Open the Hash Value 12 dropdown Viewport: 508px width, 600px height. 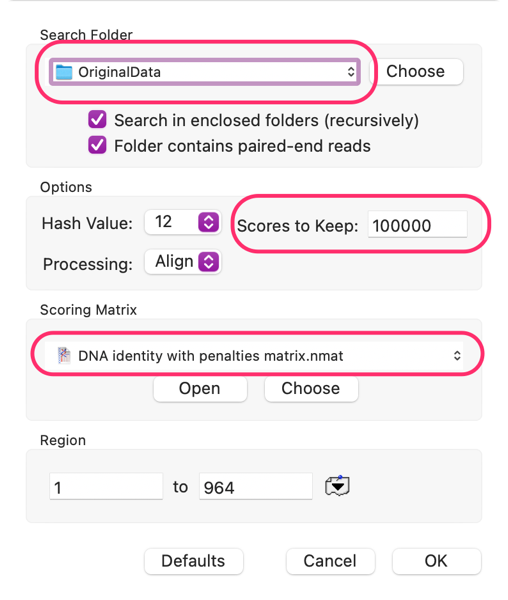pyautogui.click(x=182, y=222)
